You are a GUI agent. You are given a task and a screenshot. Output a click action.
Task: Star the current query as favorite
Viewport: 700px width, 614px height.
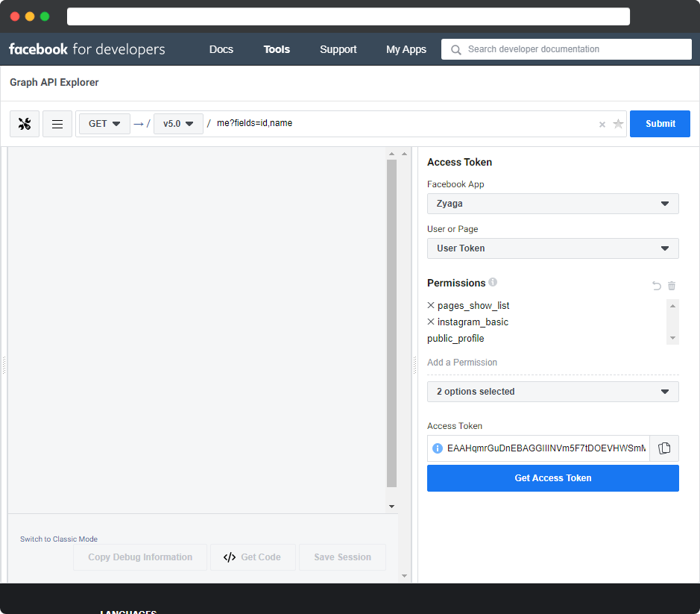(x=618, y=124)
